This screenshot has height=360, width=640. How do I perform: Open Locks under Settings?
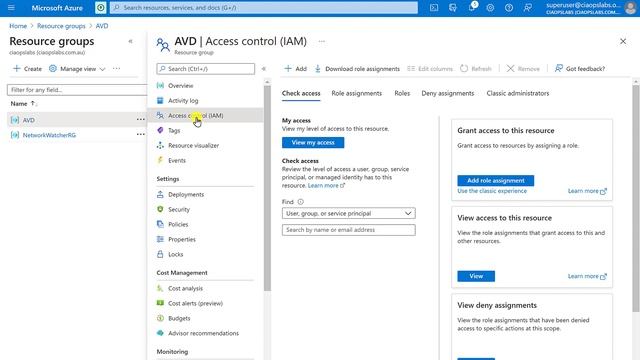tap(176, 254)
